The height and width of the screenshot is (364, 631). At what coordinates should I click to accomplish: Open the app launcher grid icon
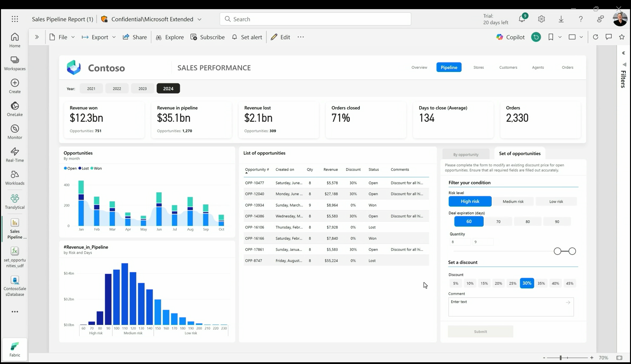[15, 19]
